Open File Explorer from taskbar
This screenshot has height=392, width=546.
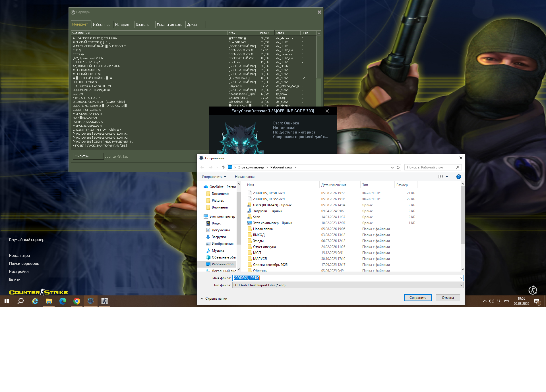pos(49,301)
